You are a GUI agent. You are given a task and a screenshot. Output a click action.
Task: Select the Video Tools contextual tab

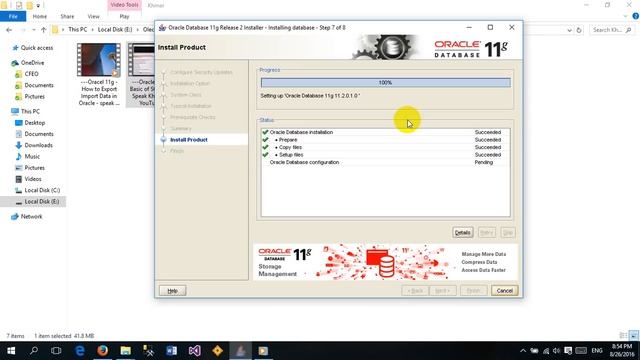pyautogui.click(x=124, y=5)
